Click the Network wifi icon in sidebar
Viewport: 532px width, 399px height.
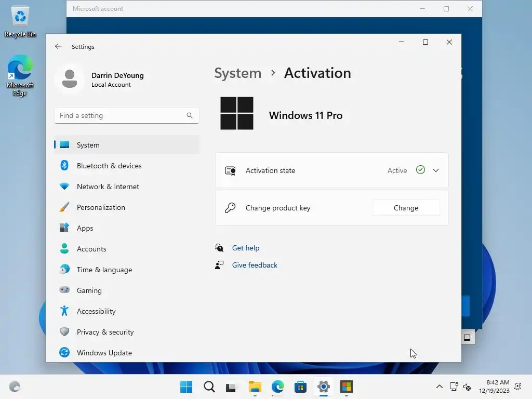pos(64,187)
